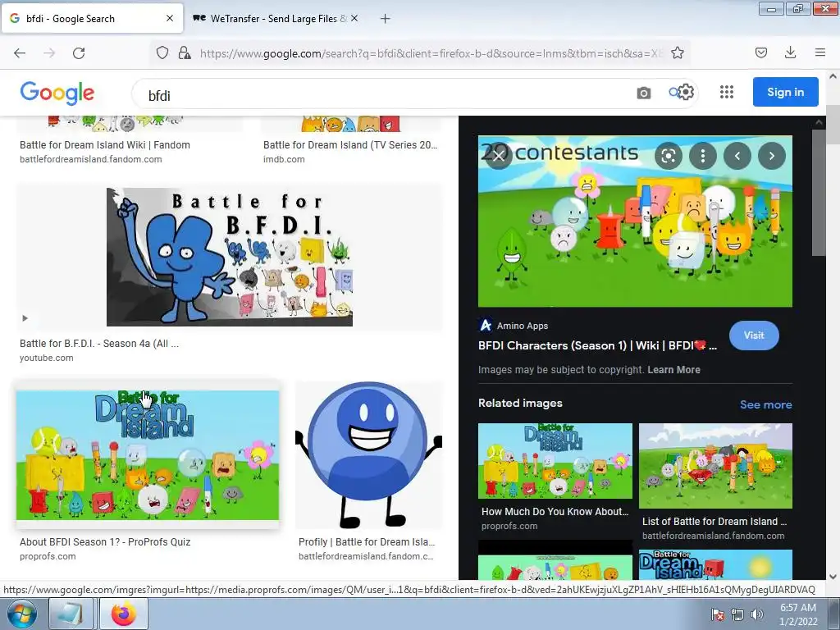Open related image How Much Do You Know About
This screenshot has width=840, height=630.
click(555, 461)
